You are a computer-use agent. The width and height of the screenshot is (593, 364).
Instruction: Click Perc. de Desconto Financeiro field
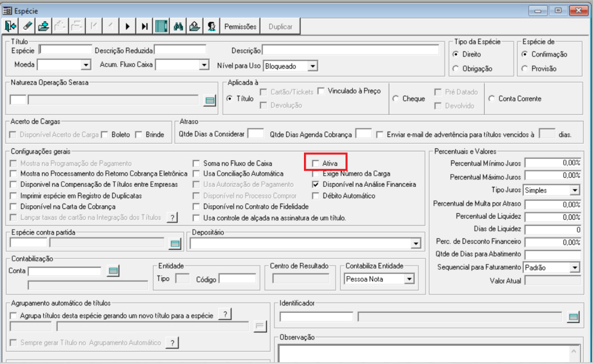click(x=553, y=242)
